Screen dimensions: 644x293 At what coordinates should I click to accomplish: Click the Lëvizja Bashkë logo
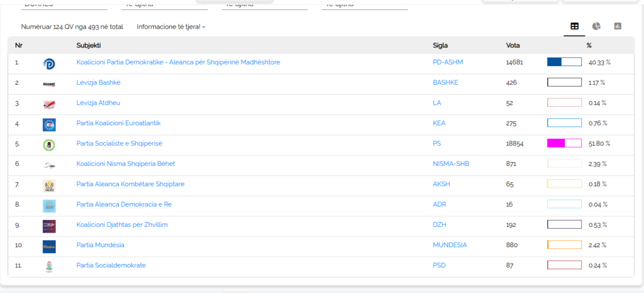point(49,84)
